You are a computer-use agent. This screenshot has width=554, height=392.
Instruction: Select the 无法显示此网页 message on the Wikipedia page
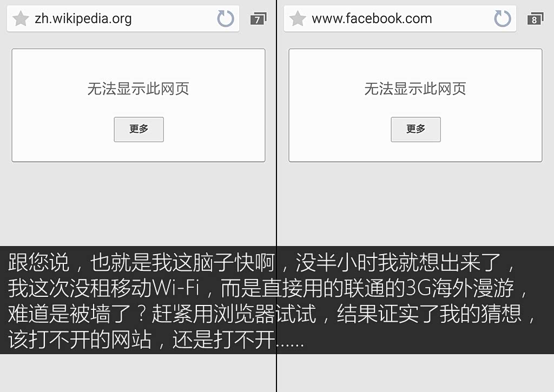tap(138, 88)
